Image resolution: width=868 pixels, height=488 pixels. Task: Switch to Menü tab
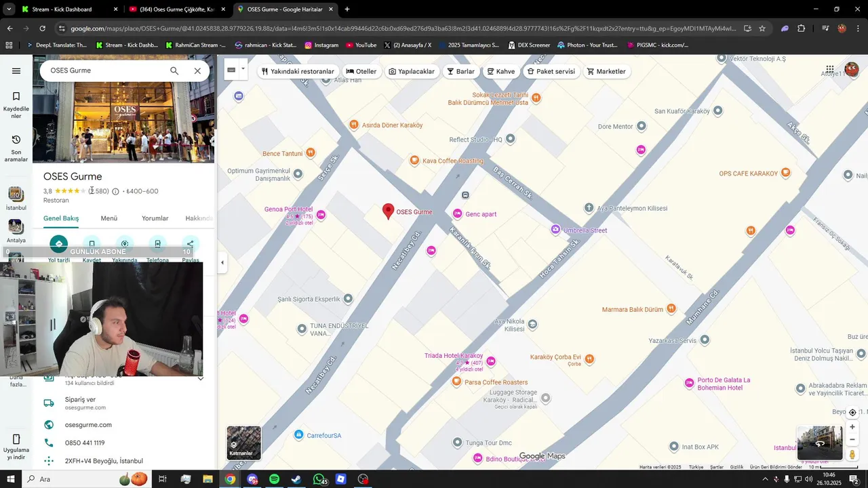tap(109, 218)
